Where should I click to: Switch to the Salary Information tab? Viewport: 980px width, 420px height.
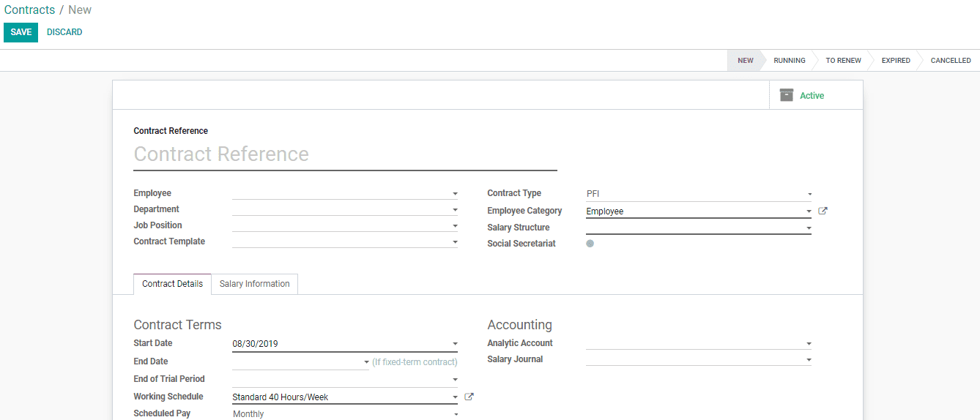254,284
